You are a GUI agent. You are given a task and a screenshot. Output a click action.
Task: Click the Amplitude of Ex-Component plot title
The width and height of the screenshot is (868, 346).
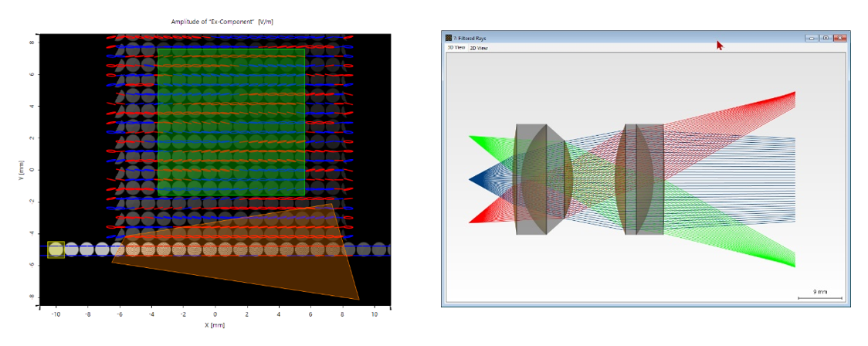(x=222, y=22)
